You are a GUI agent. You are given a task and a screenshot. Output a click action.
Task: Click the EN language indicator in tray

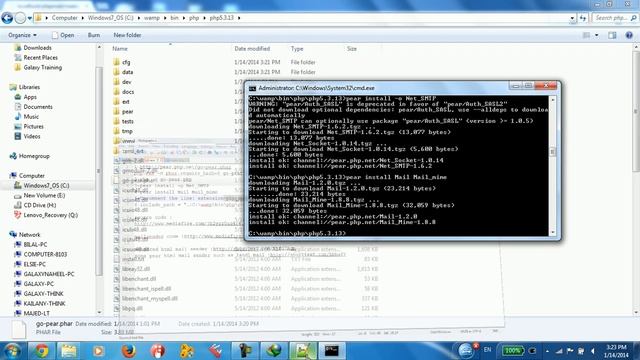[487, 350]
